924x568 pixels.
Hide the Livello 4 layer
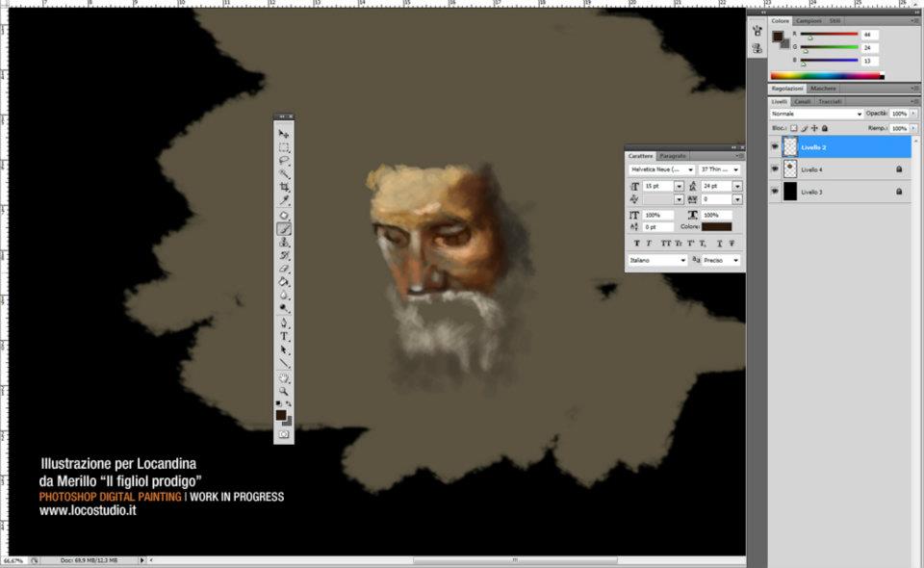(775, 169)
